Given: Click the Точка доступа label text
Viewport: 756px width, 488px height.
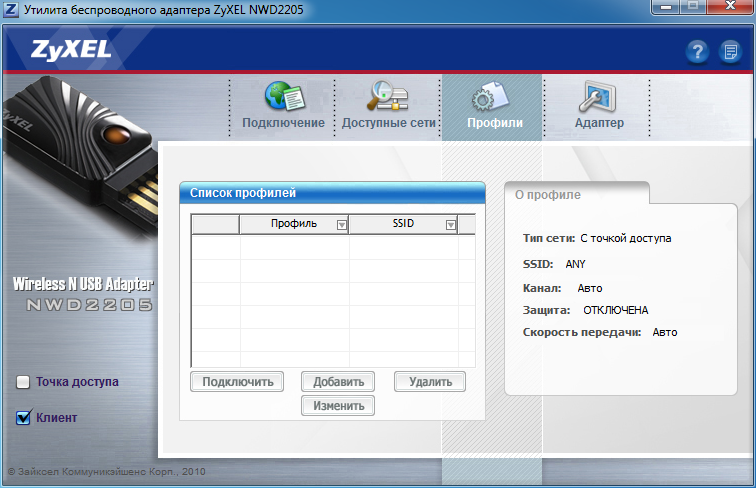Looking at the screenshot, I should pos(77,382).
